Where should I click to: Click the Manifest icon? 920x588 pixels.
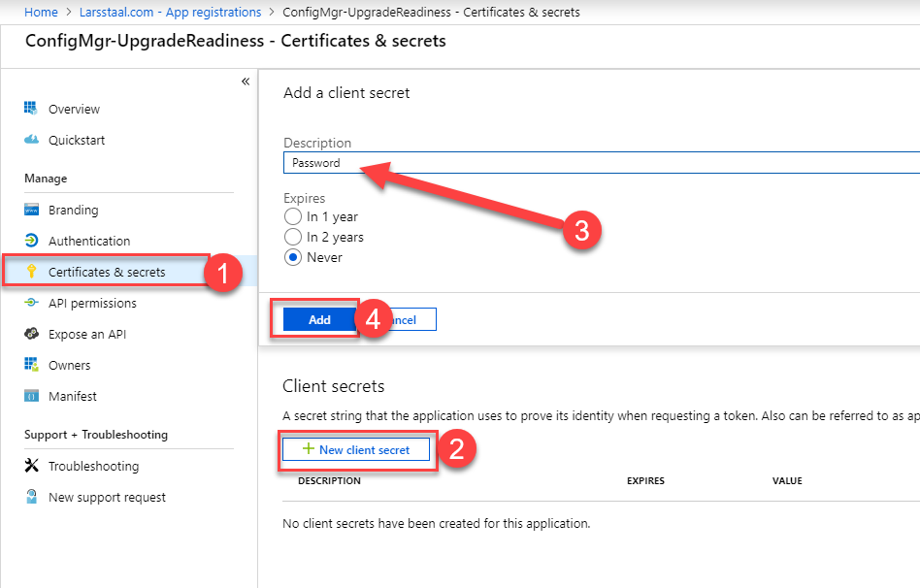[x=31, y=396]
